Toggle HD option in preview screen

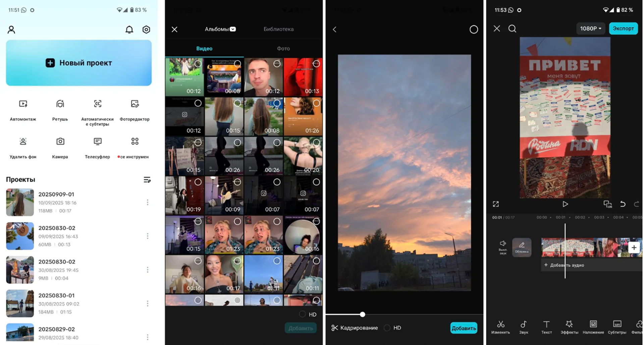(x=387, y=328)
